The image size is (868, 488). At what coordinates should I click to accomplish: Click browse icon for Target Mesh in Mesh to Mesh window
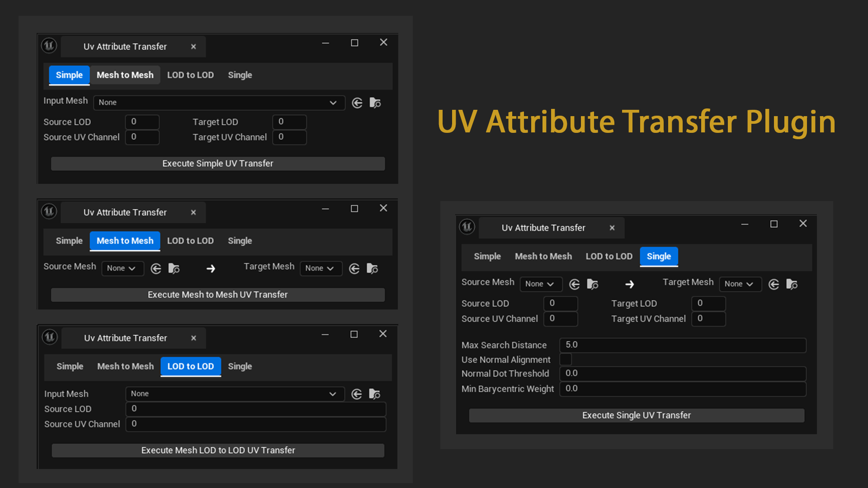(373, 269)
